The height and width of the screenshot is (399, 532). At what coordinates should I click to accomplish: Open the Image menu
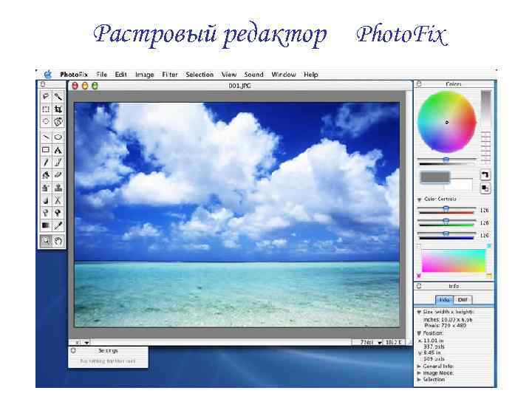145,75
